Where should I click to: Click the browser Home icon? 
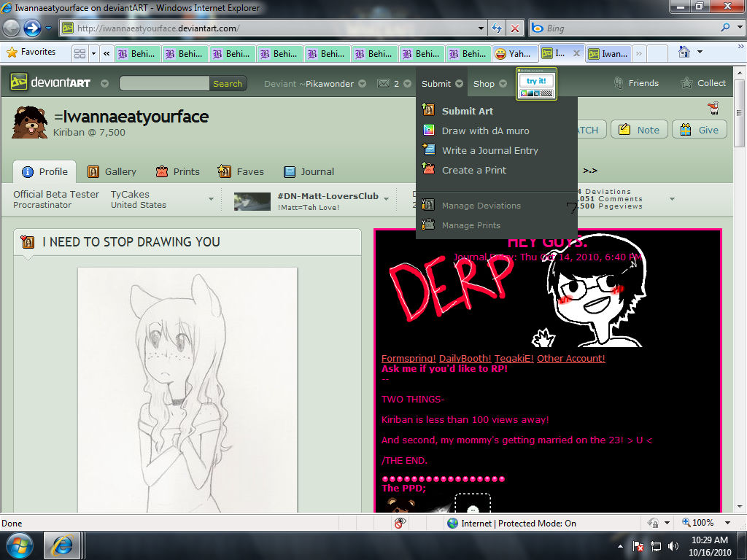pos(684,52)
